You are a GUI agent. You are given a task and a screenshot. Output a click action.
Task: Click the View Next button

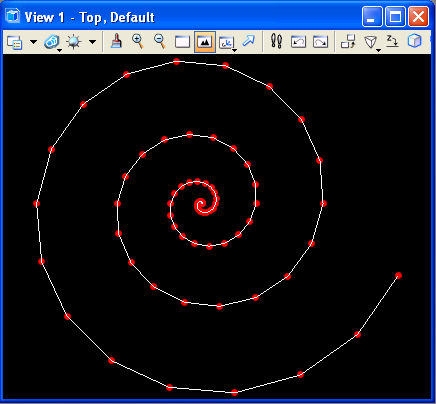[x=320, y=42]
